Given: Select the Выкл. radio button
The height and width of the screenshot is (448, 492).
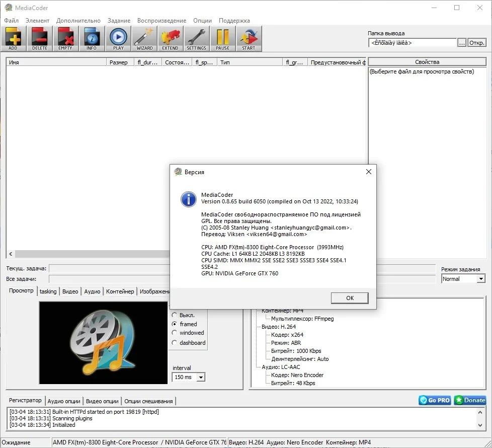Looking at the screenshot, I should coord(175,315).
